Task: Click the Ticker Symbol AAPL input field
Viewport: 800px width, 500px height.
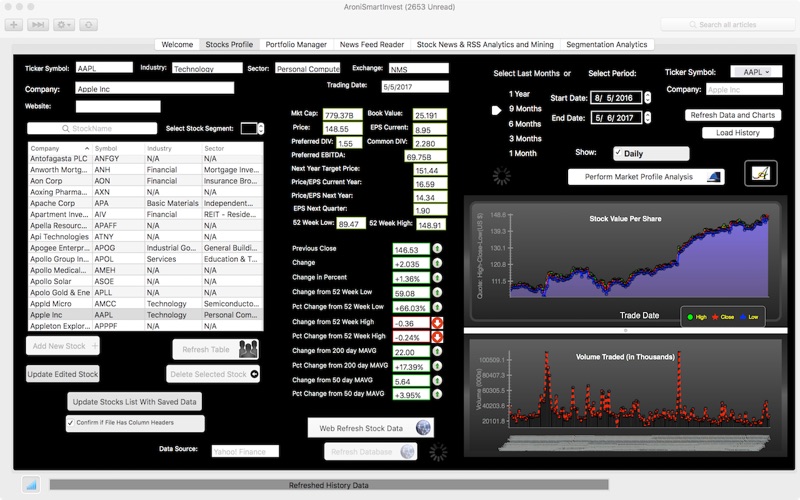Action: click(104, 68)
